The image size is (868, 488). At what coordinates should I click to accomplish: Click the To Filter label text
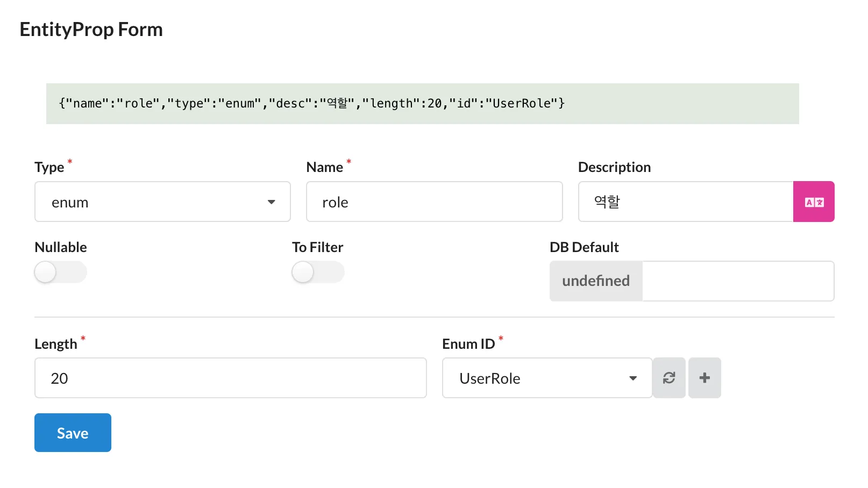(x=317, y=247)
